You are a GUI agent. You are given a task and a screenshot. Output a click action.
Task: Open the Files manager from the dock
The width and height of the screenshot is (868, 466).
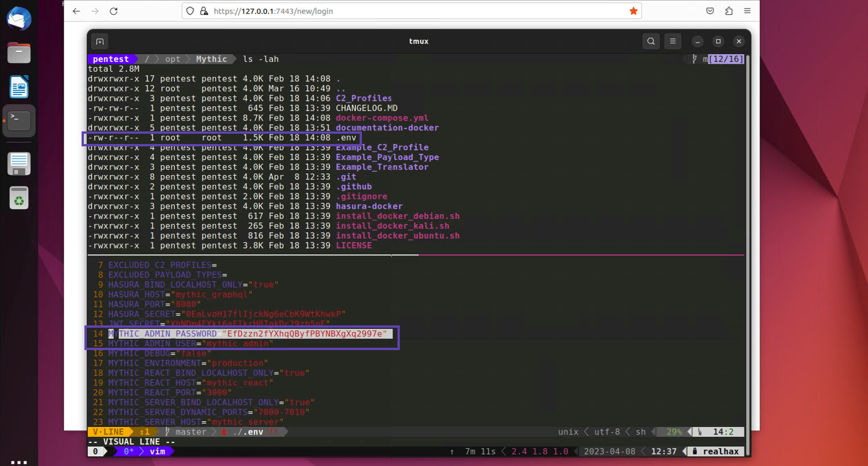[19, 53]
